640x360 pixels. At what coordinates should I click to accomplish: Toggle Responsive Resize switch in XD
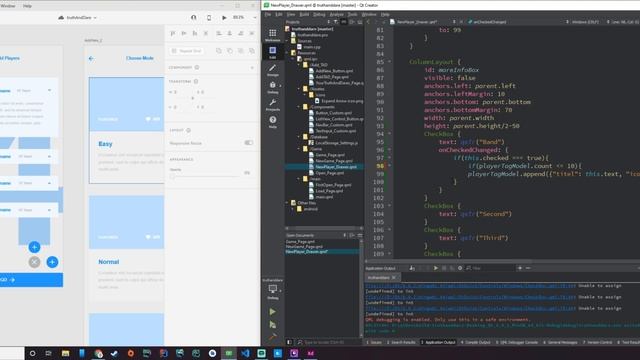click(x=249, y=143)
